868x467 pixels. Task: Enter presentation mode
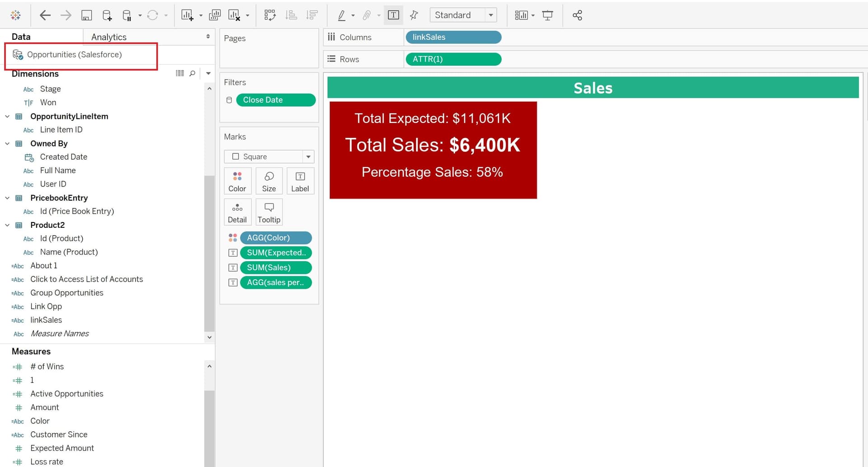tap(547, 15)
